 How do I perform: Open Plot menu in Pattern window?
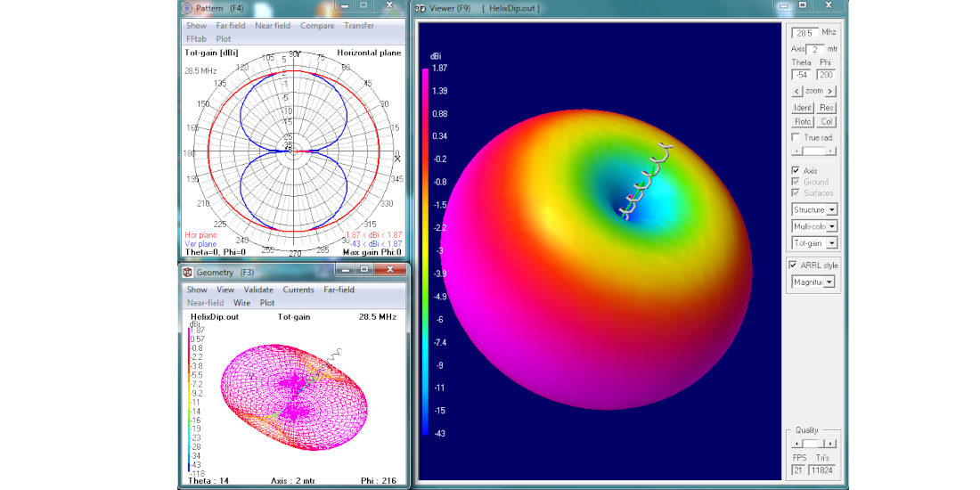coord(223,38)
